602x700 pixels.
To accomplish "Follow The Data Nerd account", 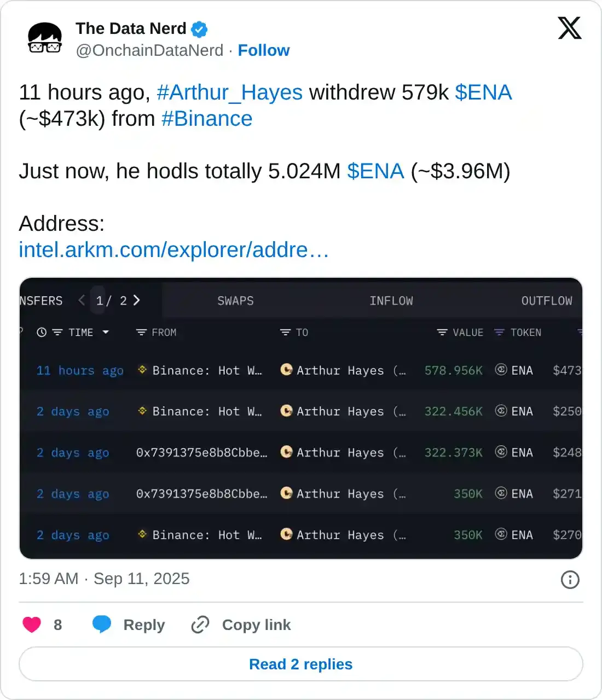I will [263, 50].
